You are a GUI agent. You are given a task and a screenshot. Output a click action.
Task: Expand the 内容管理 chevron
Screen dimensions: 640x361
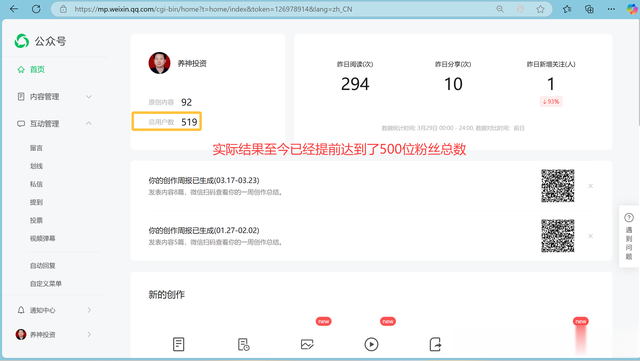89,97
